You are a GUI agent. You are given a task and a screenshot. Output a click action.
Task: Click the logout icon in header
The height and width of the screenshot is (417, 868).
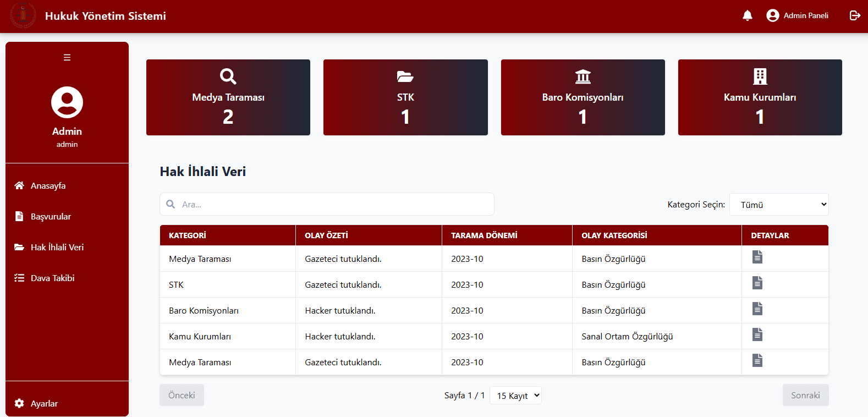coord(855,15)
